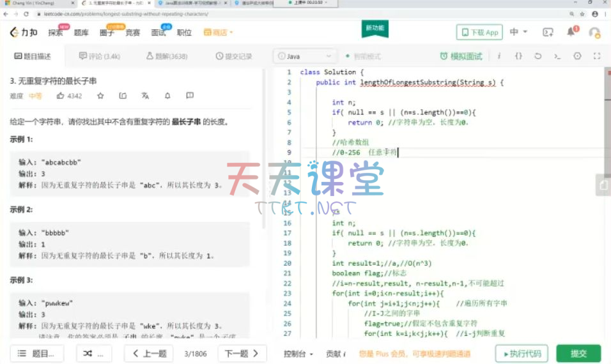This screenshot has height=364, width=611.
Task: Click the thumbs-up like icon
Action: pyautogui.click(x=61, y=96)
